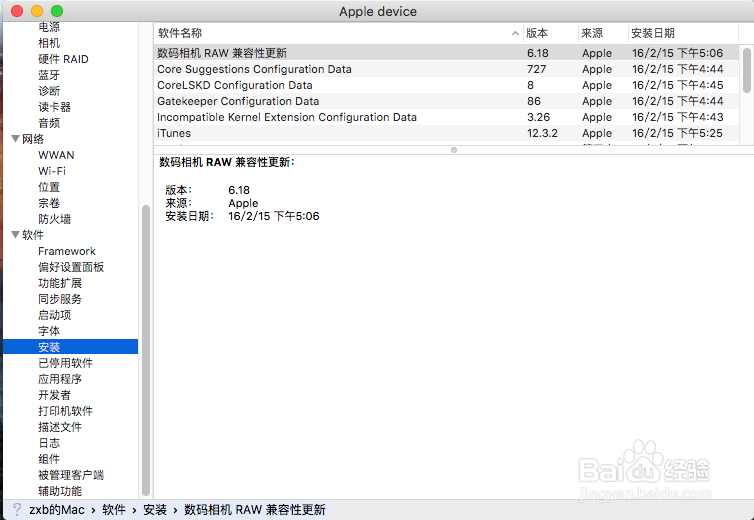Select the 数码相机 RAW 兼容性更新 table row
This screenshot has width=754, height=520.
pos(447,53)
